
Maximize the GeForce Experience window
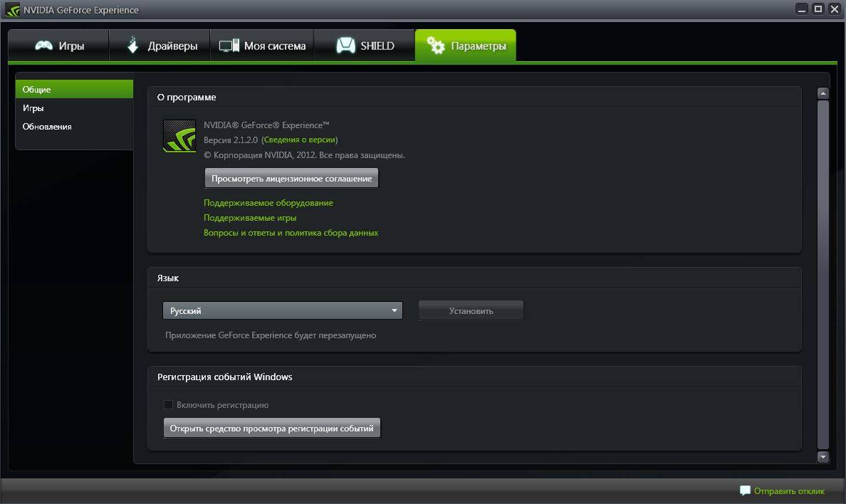tap(818, 9)
